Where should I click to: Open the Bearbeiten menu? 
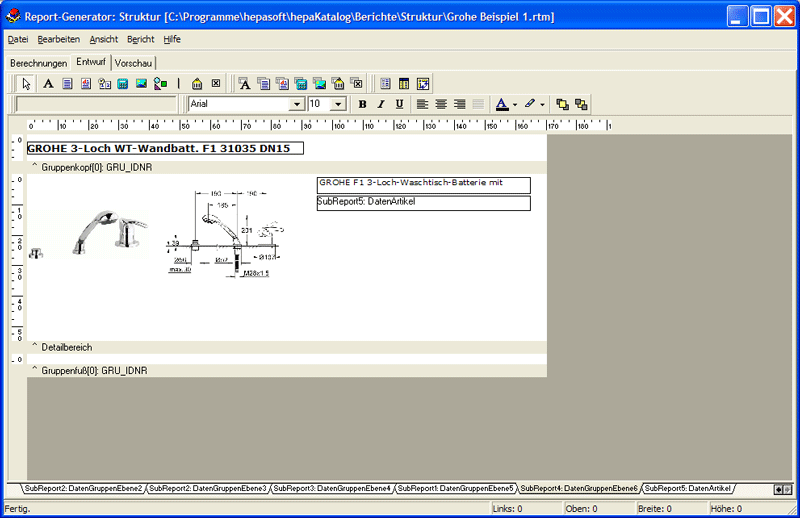coord(59,39)
